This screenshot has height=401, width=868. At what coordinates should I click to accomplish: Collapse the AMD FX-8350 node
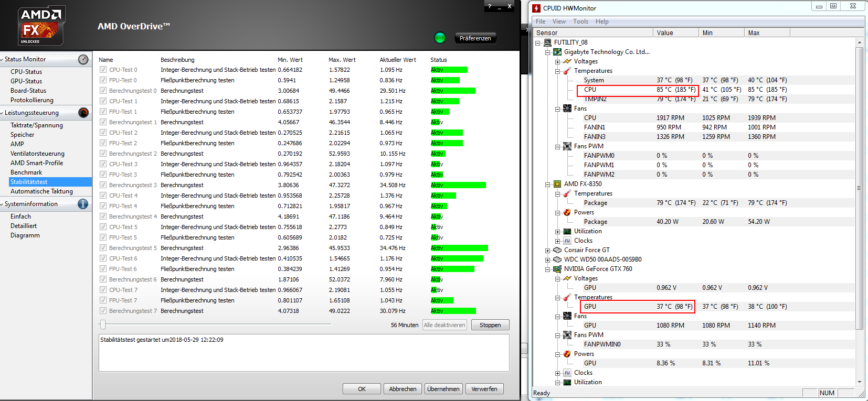coord(548,185)
